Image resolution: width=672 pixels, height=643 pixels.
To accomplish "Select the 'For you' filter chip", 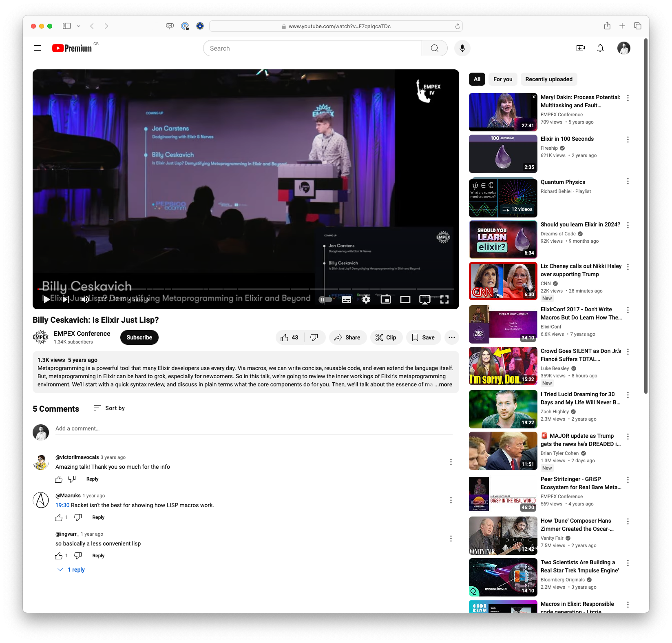I will [x=502, y=79].
